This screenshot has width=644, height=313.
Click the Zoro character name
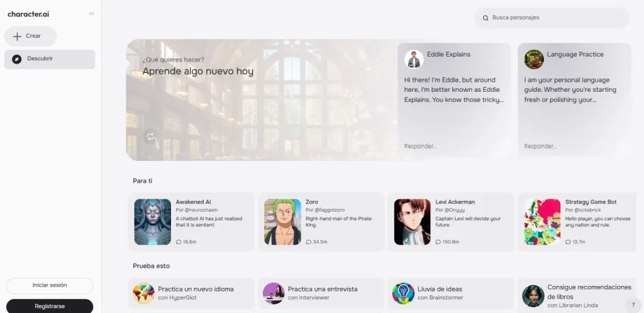(x=312, y=202)
